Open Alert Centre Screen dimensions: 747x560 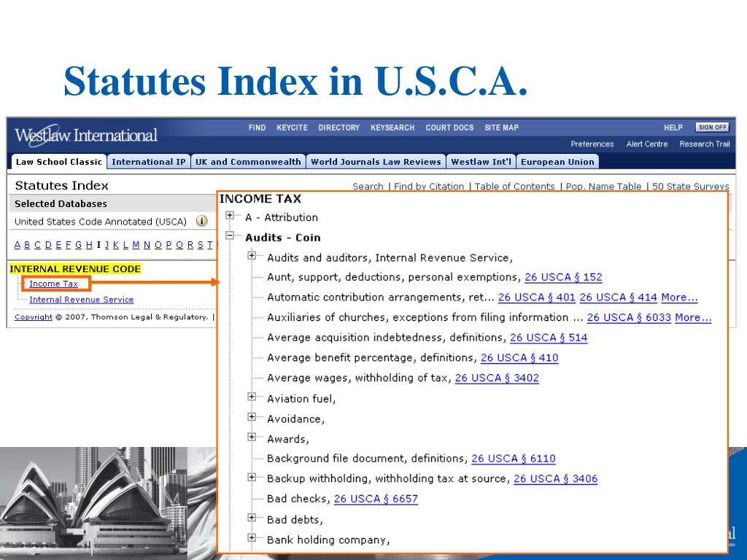pyautogui.click(x=646, y=144)
